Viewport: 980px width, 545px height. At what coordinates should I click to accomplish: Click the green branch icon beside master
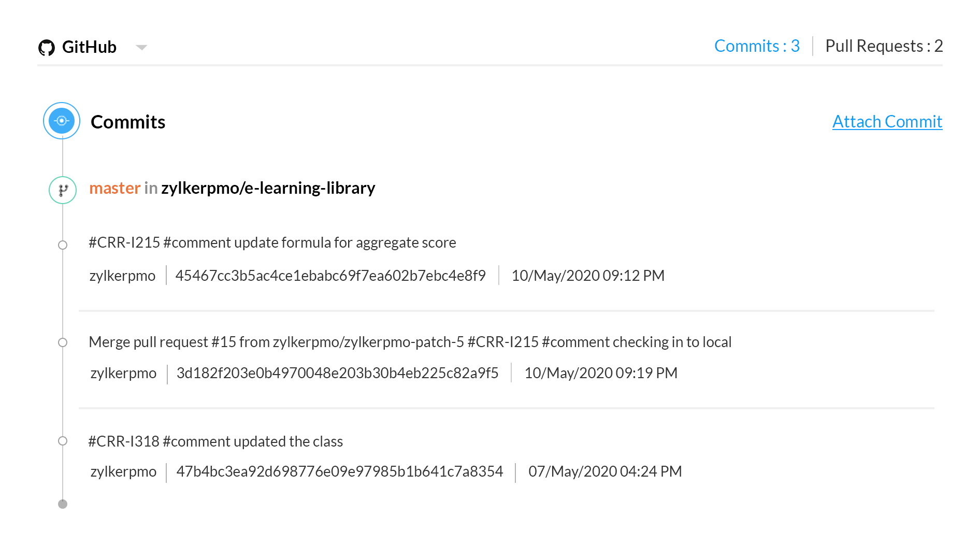point(63,190)
